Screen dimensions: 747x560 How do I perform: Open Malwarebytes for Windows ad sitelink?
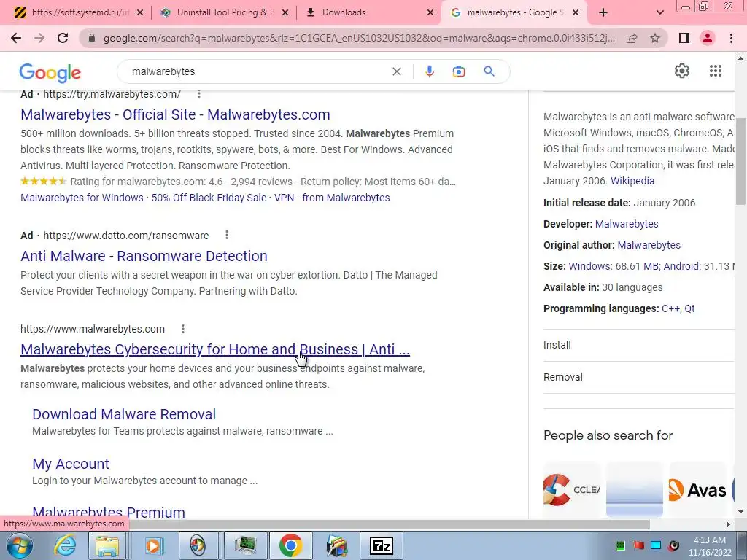click(82, 198)
